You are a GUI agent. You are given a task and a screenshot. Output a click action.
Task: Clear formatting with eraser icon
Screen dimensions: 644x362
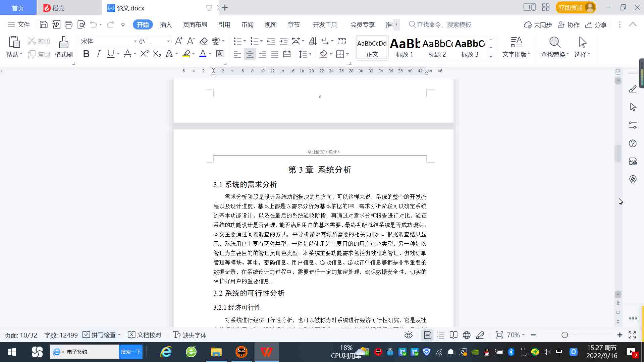coord(203,41)
